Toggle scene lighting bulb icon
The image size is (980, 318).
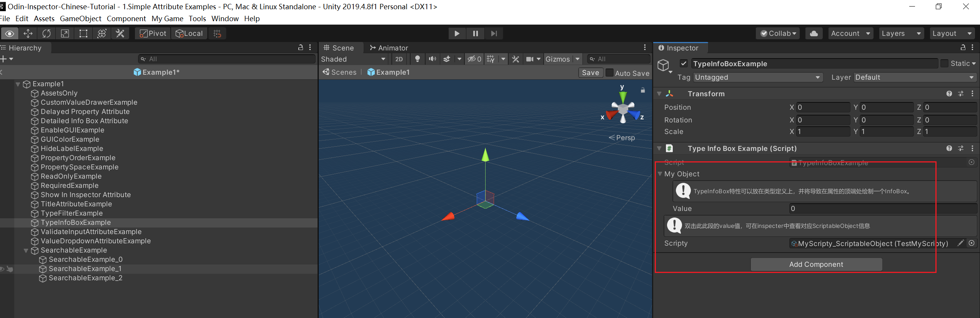[x=417, y=59]
